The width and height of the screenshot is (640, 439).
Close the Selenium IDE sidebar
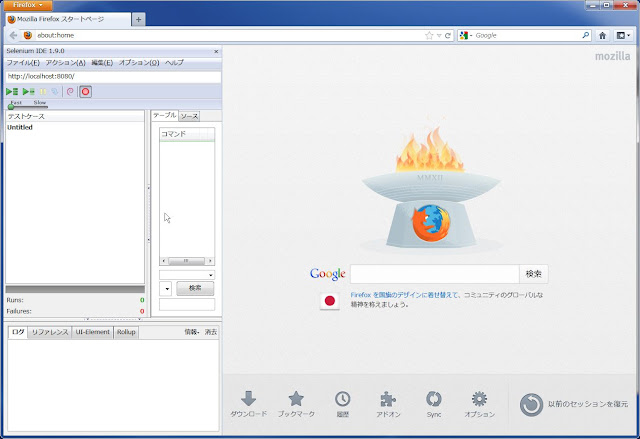point(216,51)
